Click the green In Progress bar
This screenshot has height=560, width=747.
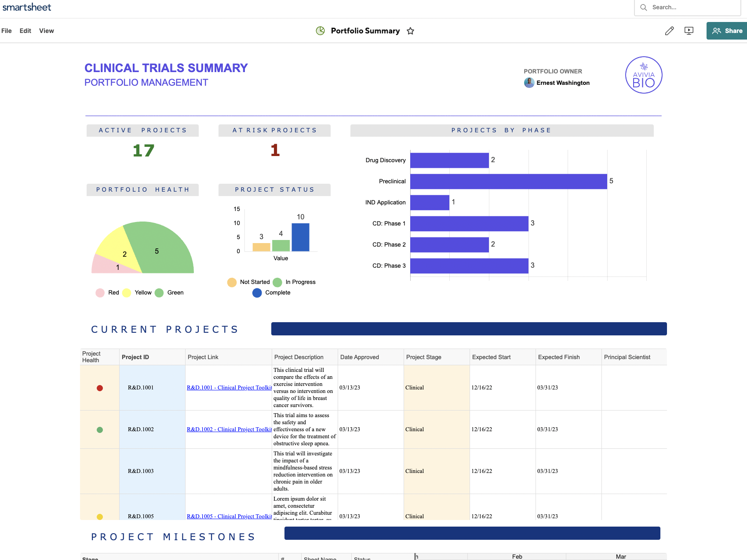pos(281,246)
